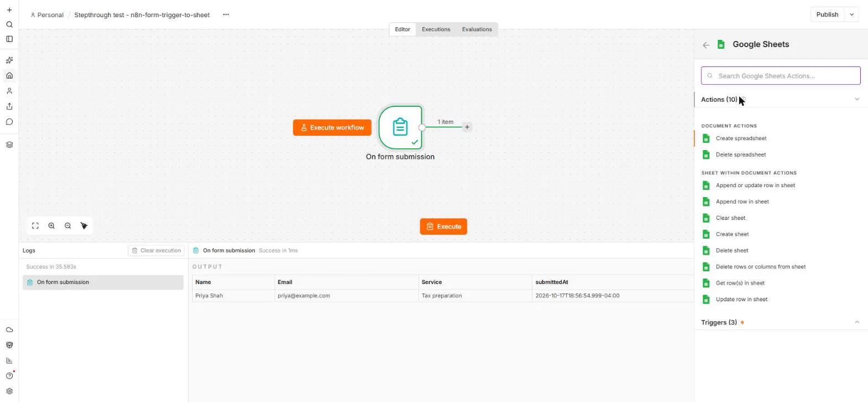Image resolution: width=868 pixels, height=402 pixels.
Task: Fit canvas to view with frame icon
Action: coord(35,226)
